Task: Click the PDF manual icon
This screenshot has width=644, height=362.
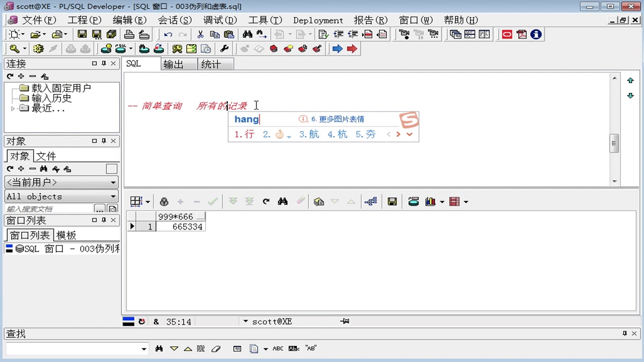Action: point(522,34)
